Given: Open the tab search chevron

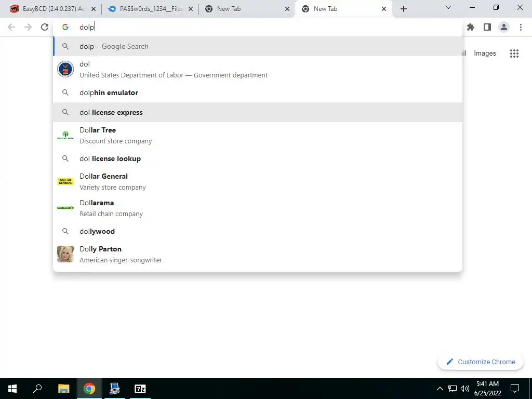Looking at the screenshot, I should (x=448, y=7).
